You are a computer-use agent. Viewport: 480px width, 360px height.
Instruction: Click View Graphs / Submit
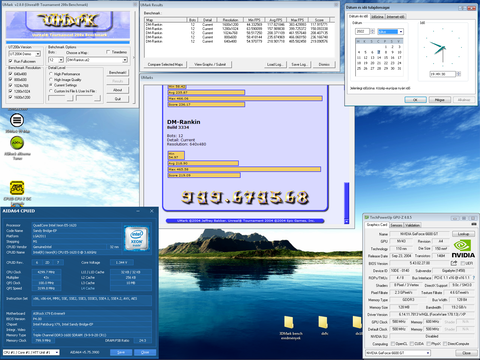coord(210,64)
